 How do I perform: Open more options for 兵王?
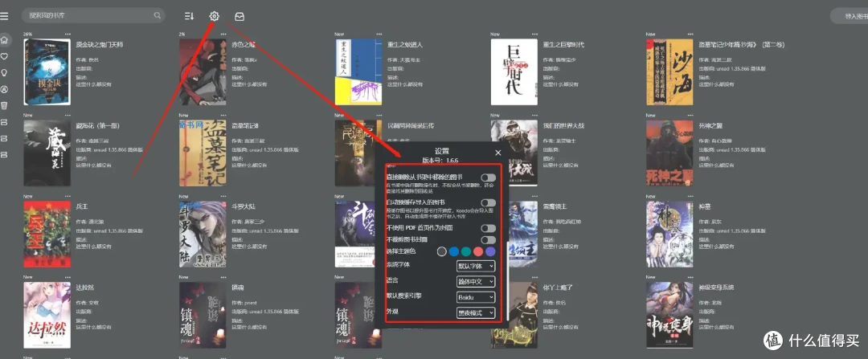(x=68, y=197)
